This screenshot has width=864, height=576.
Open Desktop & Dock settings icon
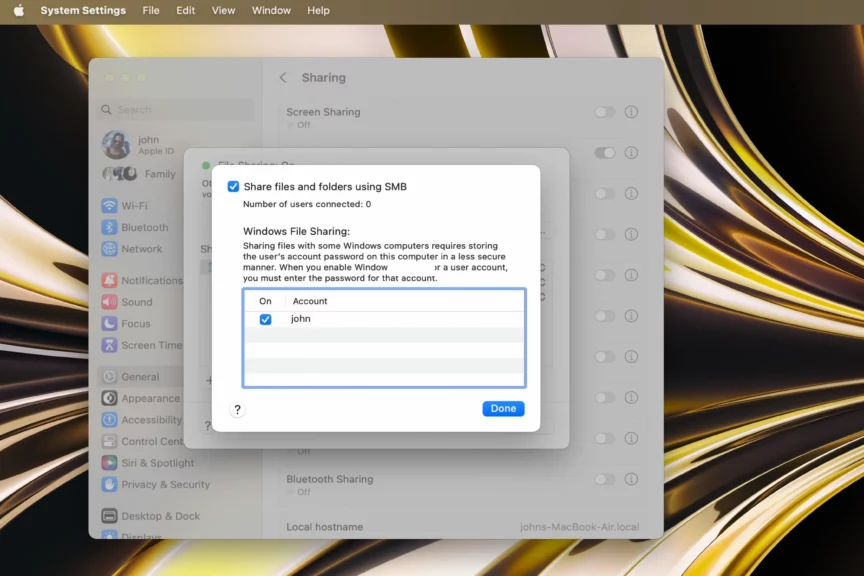(109, 516)
